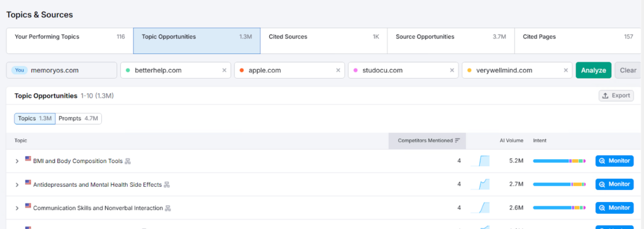Click the orange dot beside apple.com
Image resolution: width=644 pixels, height=229 pixels.
coord(241,70)
